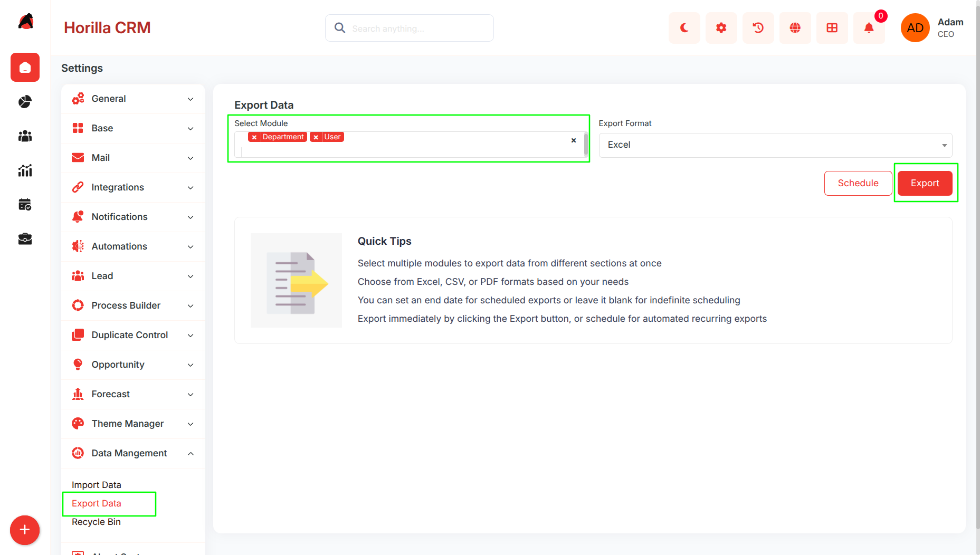
Task: Open the Export Format dropdown
Action: [775, 145]
